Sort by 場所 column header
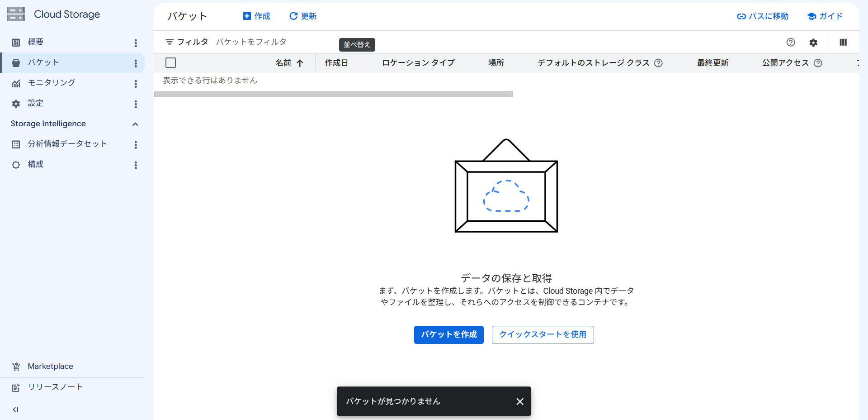This screenshot has width=868, height=420. pyautogui.click(x=496, y=63)
